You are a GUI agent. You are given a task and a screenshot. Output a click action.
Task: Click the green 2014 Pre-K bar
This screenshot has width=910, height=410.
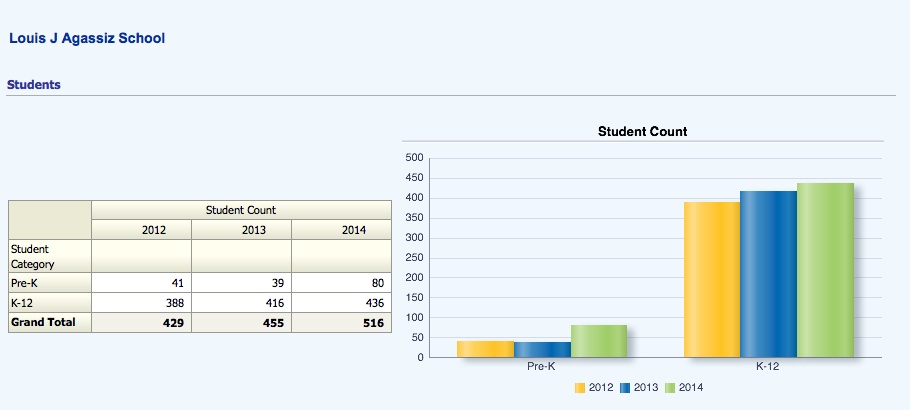pyautogui.click(x=599, y=341)
